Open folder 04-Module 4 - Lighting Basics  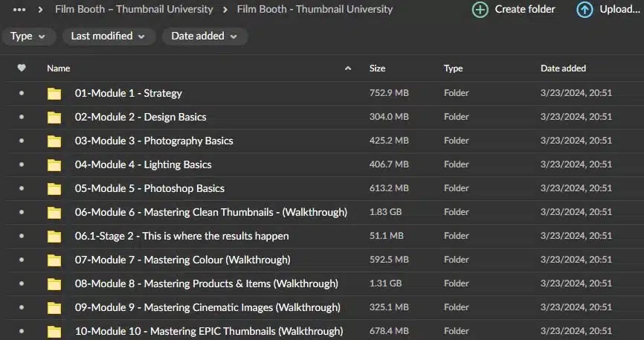(143, 165)
